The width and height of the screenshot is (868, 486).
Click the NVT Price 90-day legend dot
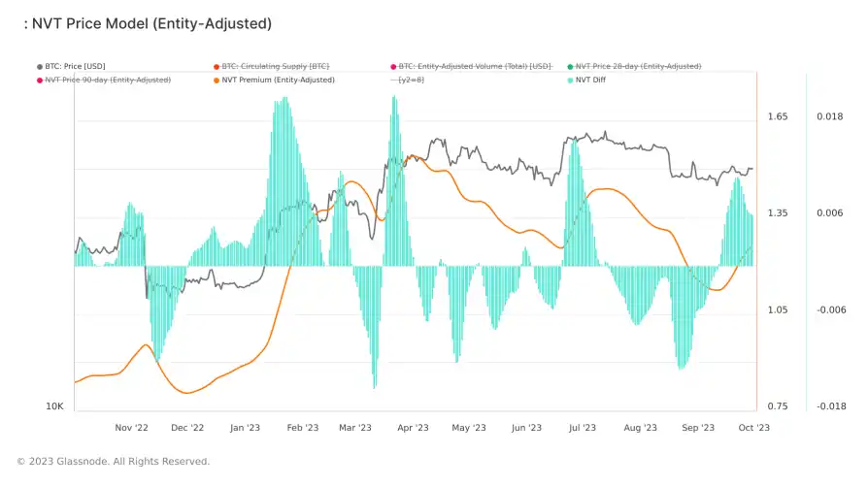pyautogui.click(x=40, y=80)
